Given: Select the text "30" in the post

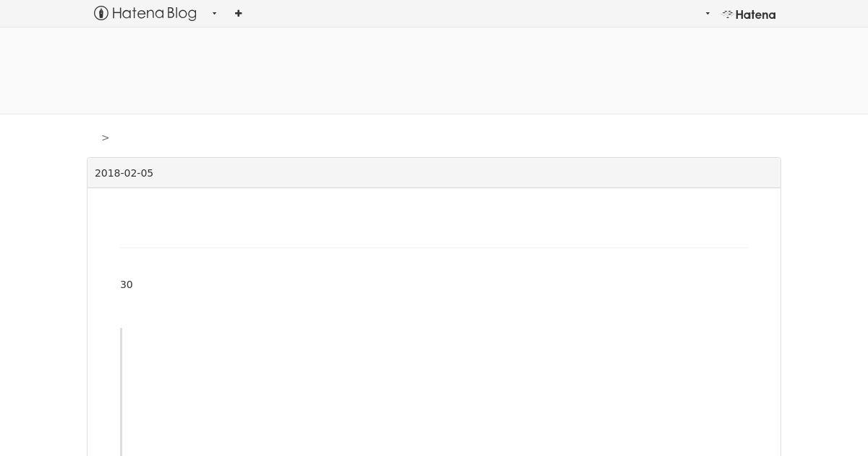Looking at the screenshot, I should click(127, 284).
